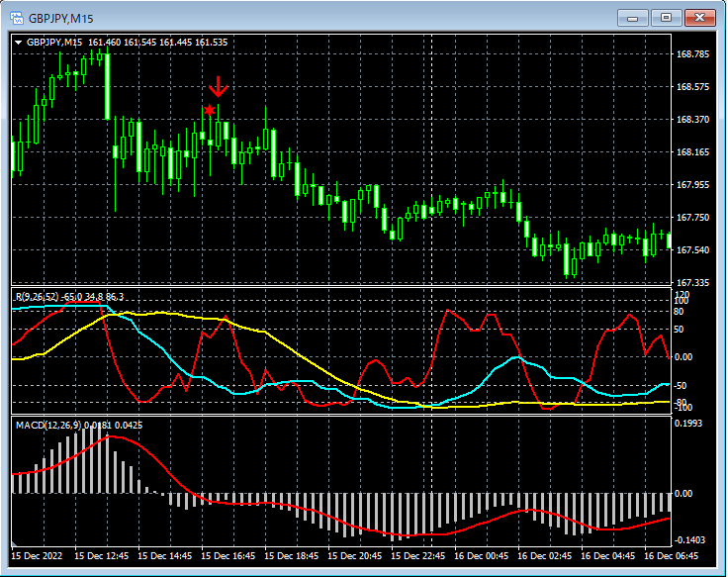The width and height of the screenshot is (728, 577).
Task: Minimize the GBPJPY,M15 chart window
Action: pos(632,18)
